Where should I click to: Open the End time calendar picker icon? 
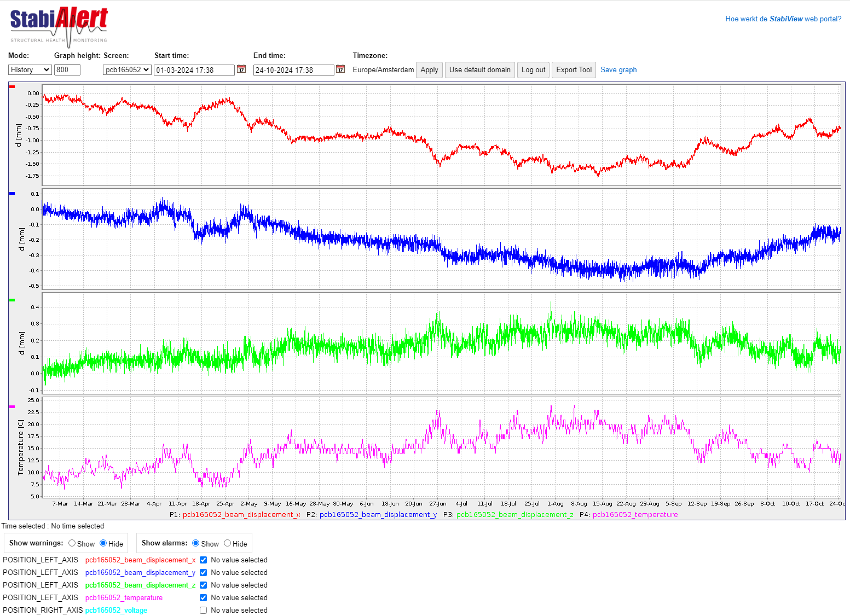(x=340, y=69)
